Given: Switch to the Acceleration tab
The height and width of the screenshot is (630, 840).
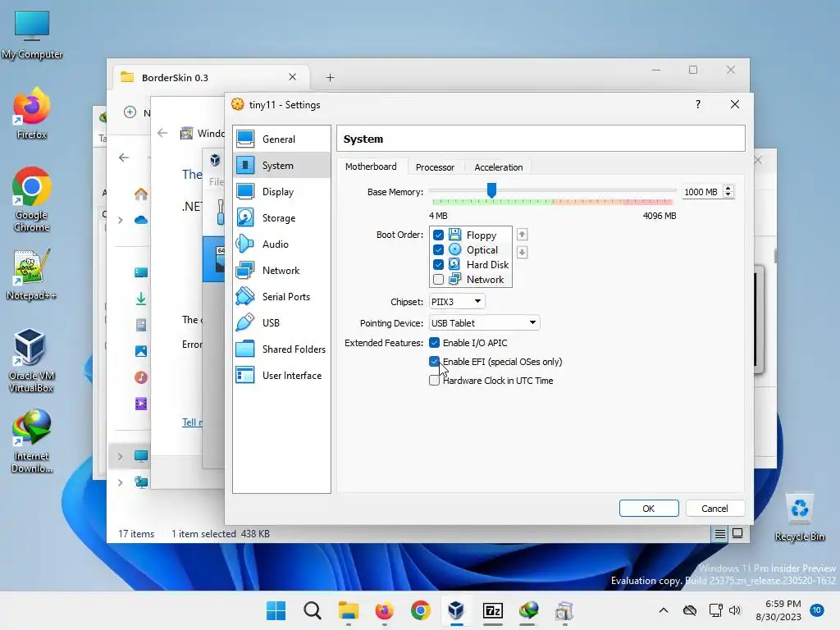Looking at the screenshot, I should [x=498, y=167].
